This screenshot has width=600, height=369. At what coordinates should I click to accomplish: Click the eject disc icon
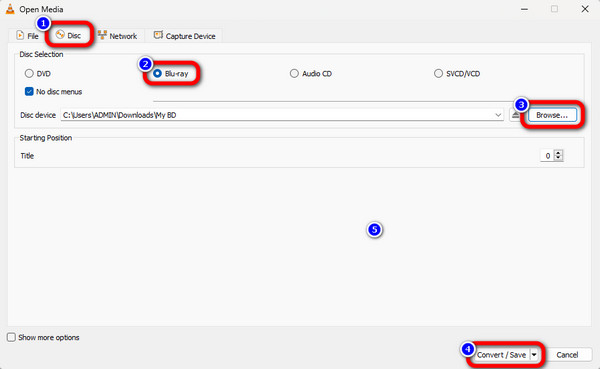[516, 115]
